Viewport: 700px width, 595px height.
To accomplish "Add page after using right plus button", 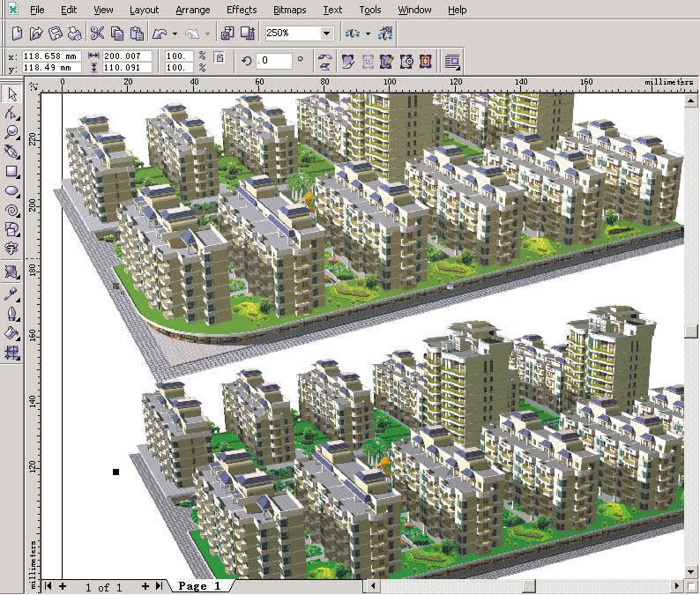I will [x=145, y=586].
